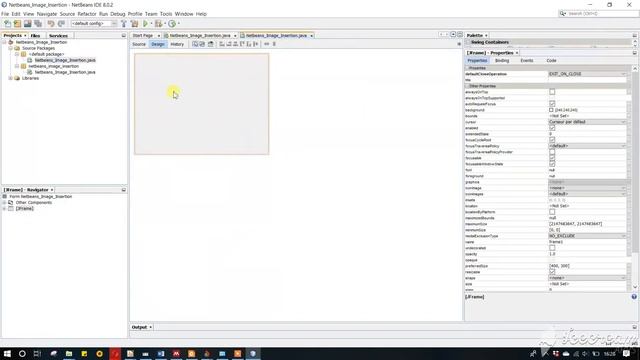This screenshot has height=360, width=640.
Task: Open the Start Page tab
Action: click(143, 36)
